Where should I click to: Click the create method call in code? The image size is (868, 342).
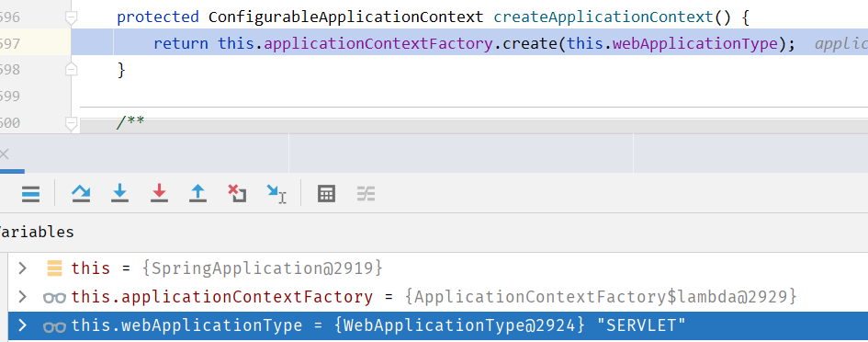530,43
